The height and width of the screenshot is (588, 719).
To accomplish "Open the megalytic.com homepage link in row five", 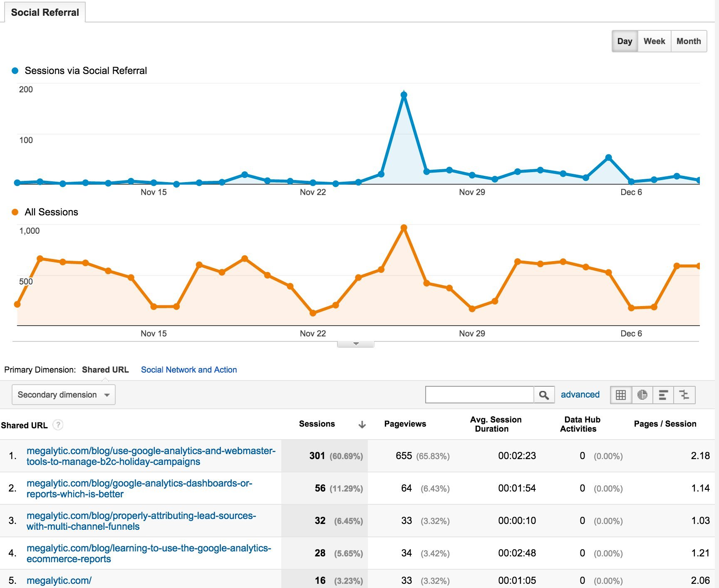I will (59, 580).
